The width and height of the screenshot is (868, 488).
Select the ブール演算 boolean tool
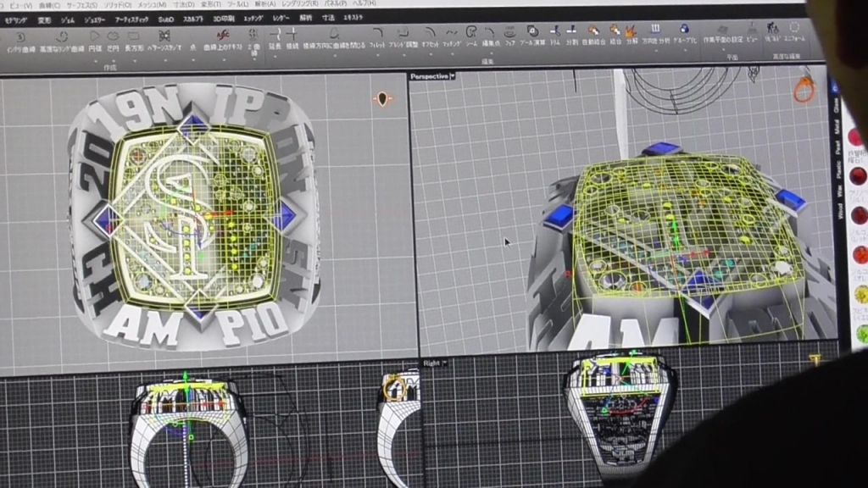(532, 35)
